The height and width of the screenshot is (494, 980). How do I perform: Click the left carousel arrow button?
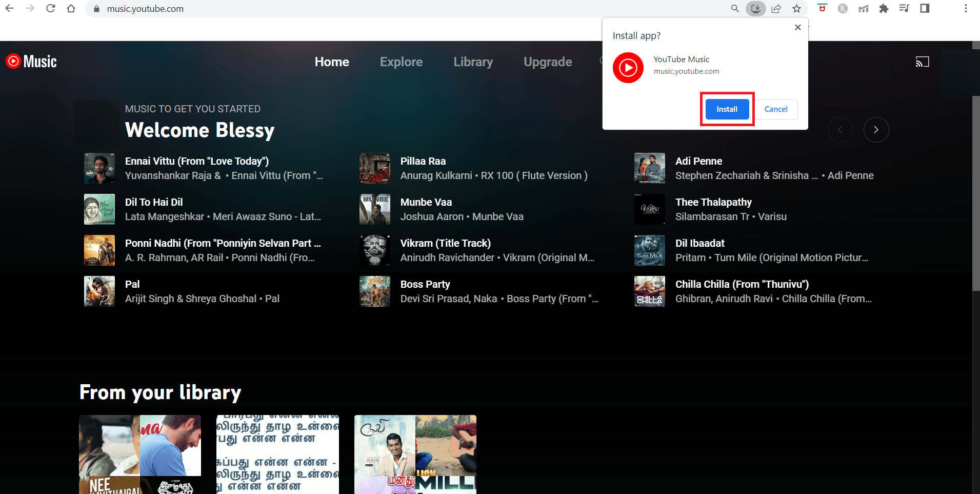[840, 130]
